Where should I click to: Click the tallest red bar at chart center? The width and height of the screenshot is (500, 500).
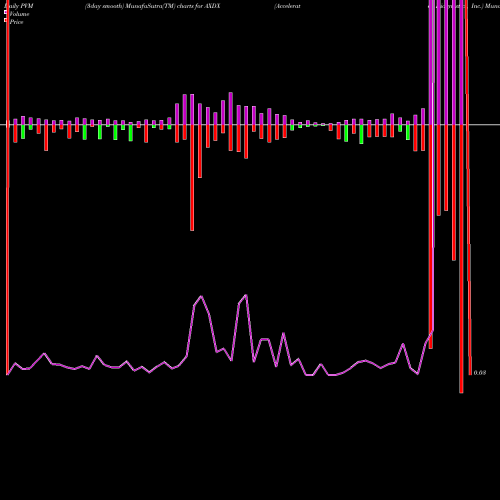point(192,178)
